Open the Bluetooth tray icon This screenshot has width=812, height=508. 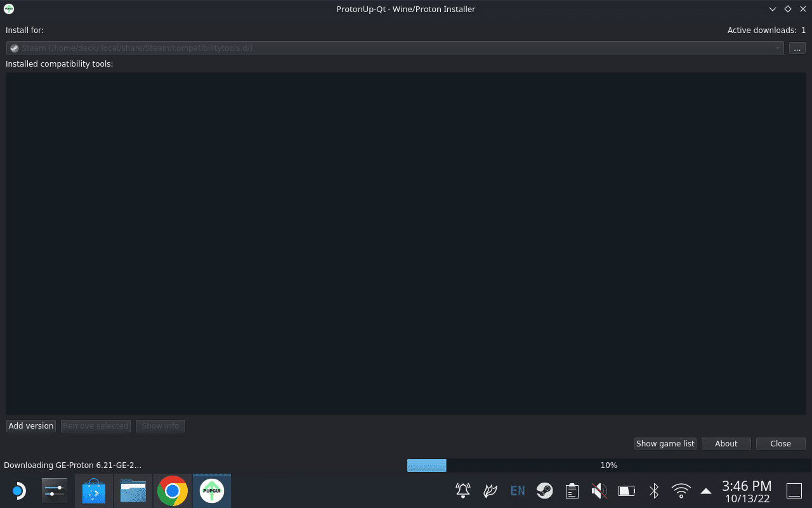[654, 491]
